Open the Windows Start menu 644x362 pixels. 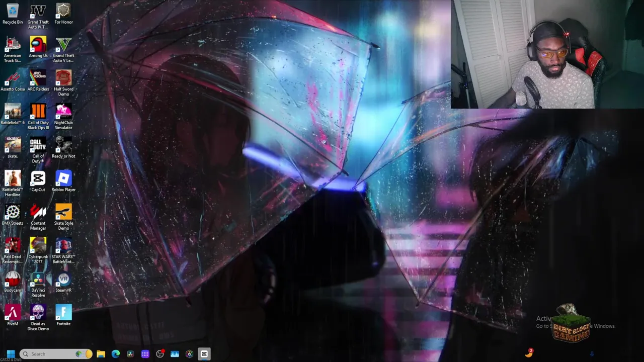(x=10, y=354)
